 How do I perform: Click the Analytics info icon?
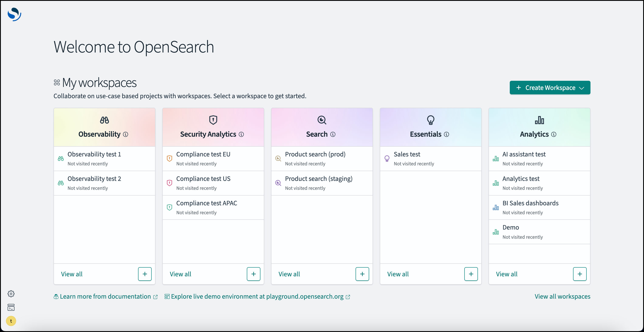tap(554, 134)
